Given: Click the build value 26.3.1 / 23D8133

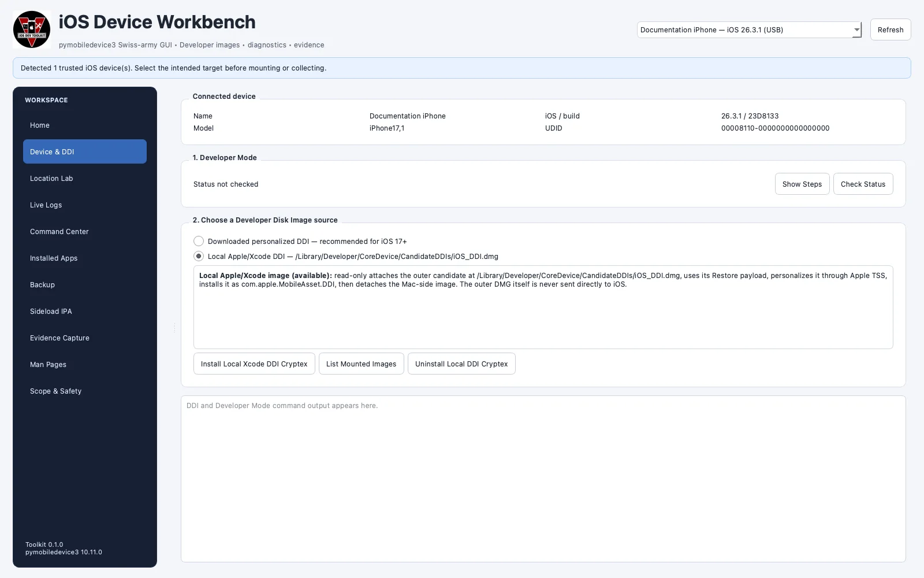Looking at the screenshot, I should coord(750,116).
